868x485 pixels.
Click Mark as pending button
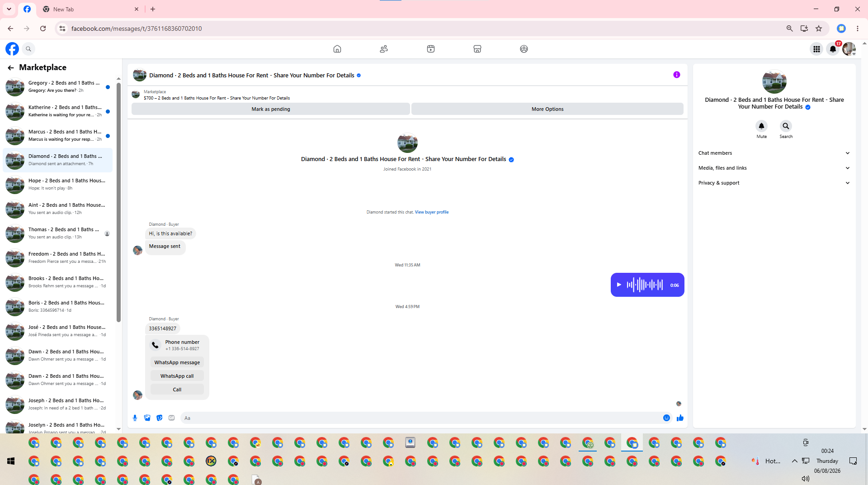click(271, 109)
